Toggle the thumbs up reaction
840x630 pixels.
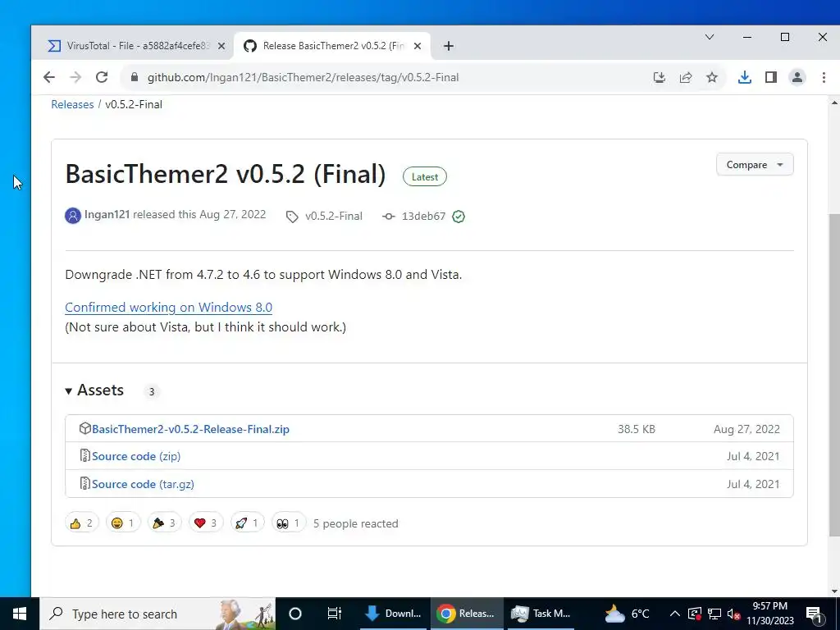(x=82, y=523)
